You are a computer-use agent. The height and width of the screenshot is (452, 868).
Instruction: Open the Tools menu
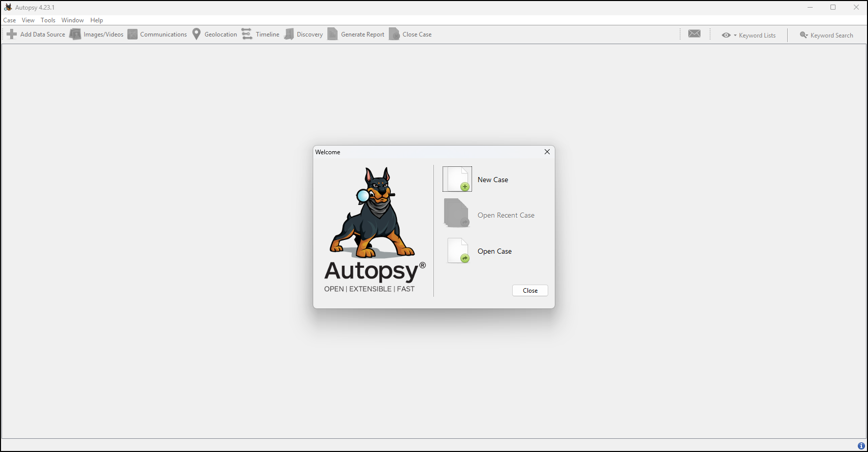click(48, 20)
